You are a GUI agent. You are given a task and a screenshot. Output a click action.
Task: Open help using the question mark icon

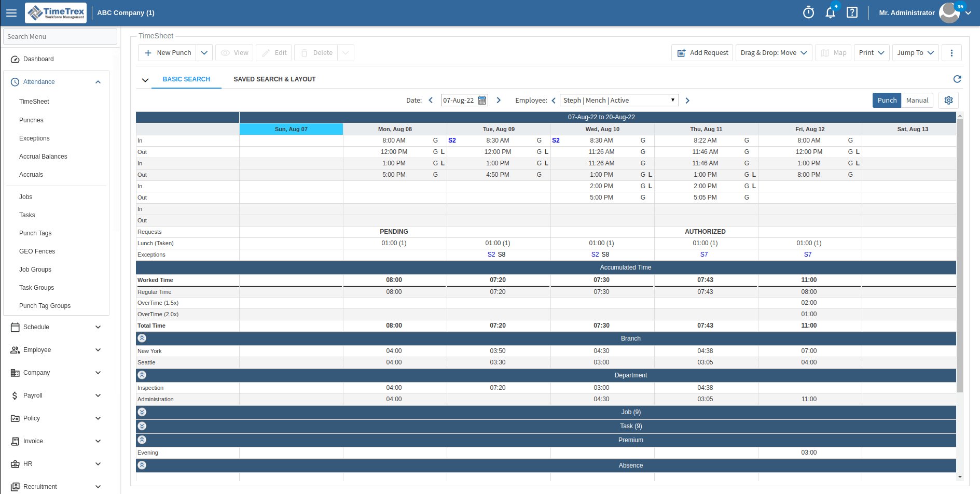point(851,12)
